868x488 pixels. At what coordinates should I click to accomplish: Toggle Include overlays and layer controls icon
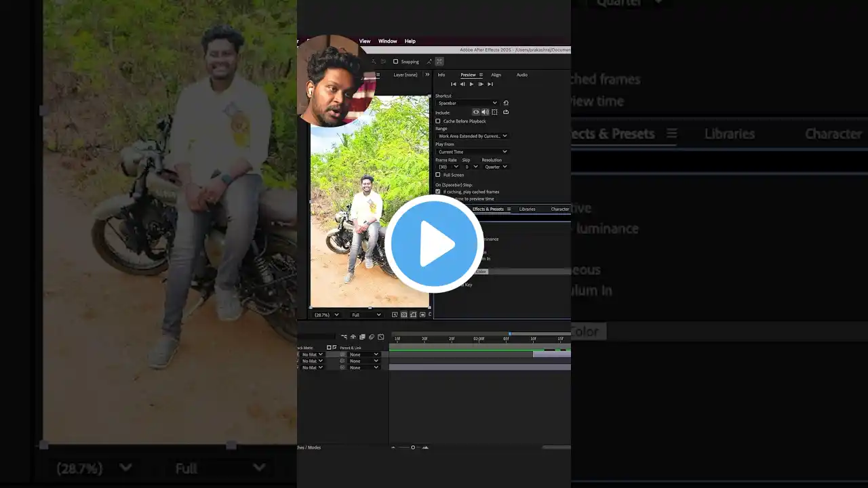(494, 112)
